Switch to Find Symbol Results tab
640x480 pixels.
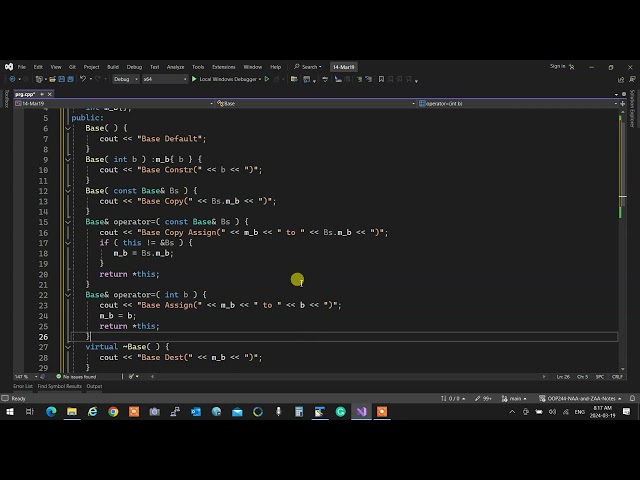(60, 386)
